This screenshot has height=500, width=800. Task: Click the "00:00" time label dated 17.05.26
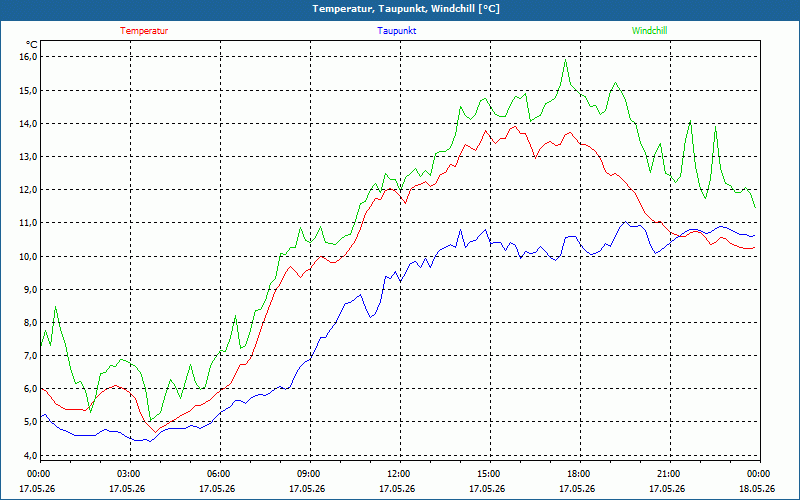pos(37,473)
